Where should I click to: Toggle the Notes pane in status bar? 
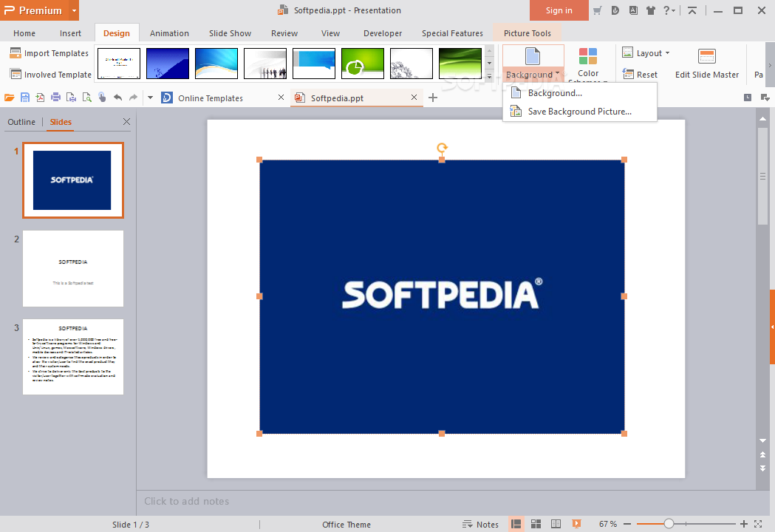point(480,524)
